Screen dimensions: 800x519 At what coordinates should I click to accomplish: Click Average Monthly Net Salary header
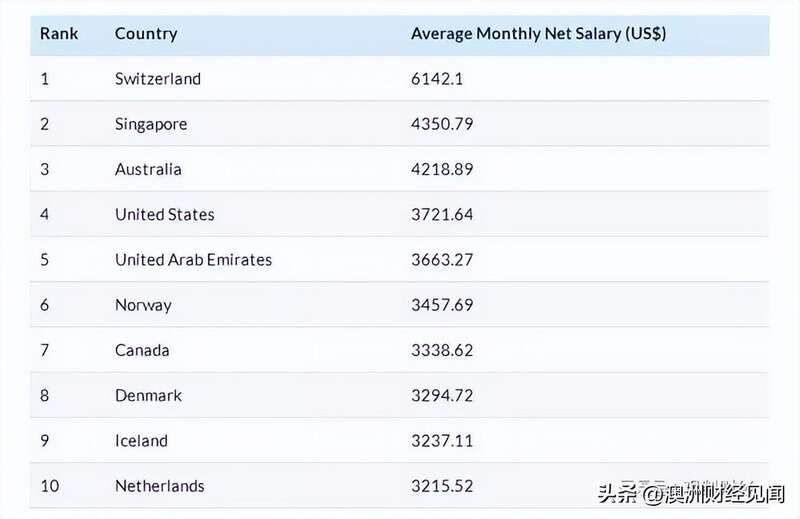[538, 34]
